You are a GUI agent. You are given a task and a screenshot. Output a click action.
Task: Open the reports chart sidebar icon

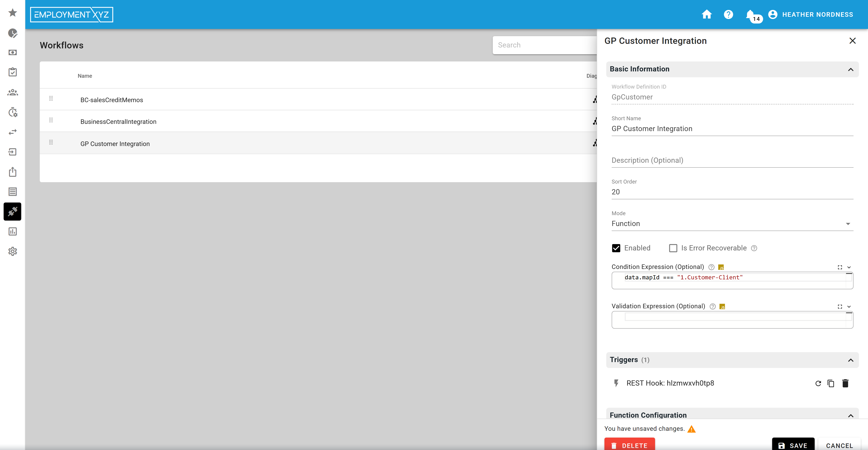pos(12,231)
